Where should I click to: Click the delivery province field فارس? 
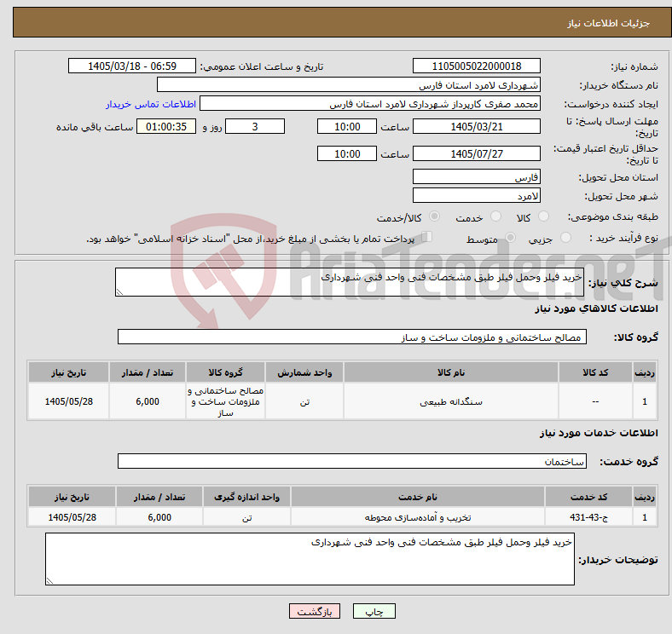tap(476, 176)
